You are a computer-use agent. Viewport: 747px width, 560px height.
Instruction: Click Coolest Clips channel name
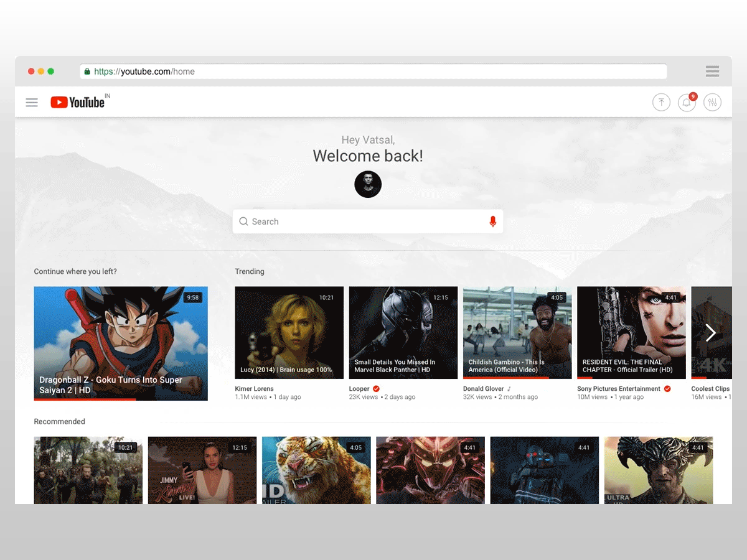coord(710,389)
